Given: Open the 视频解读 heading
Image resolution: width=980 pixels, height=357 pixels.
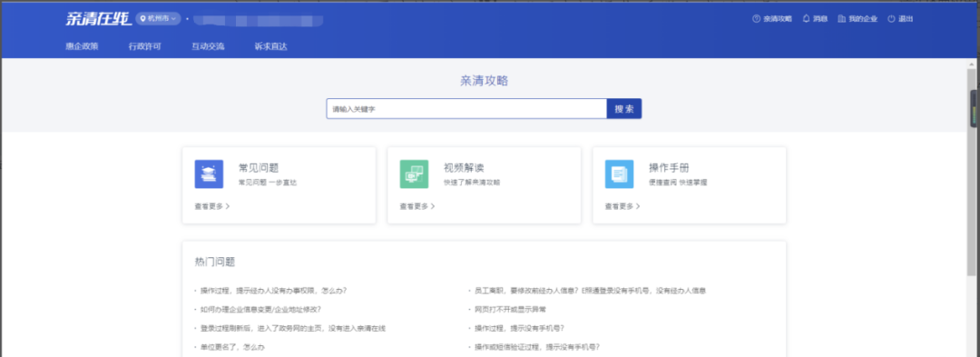Looking at the screenshot, I should [x=464, y=167].
